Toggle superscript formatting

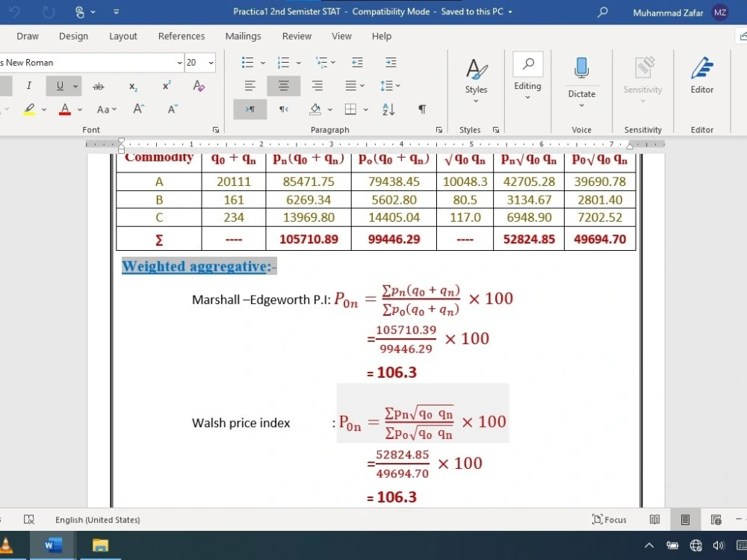(167, 86)
